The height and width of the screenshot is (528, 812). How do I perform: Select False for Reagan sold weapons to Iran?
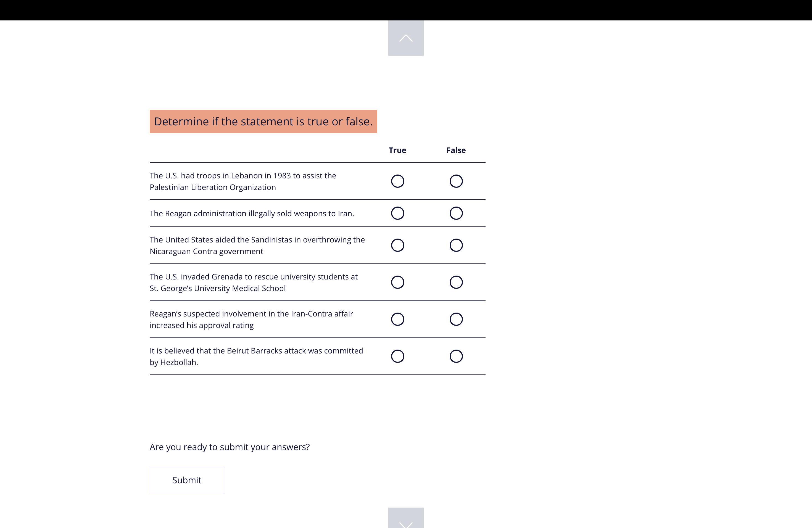pos(456,213)
